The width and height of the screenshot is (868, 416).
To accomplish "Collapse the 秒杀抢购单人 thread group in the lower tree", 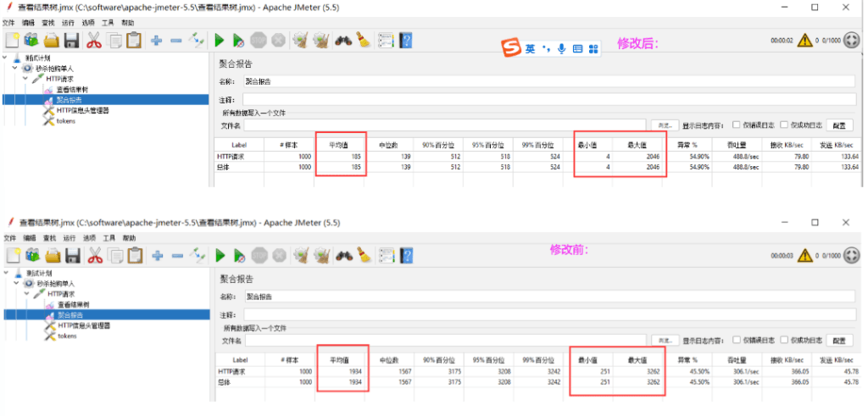I will click(x=15, y=283).
